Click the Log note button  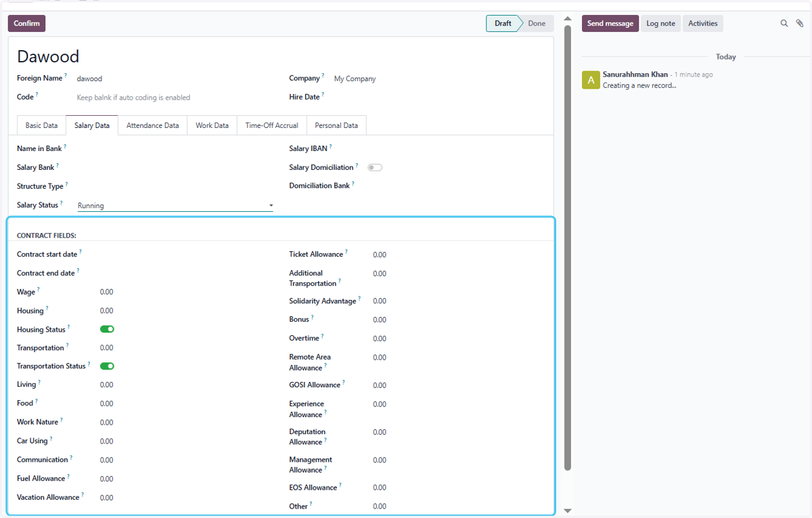point(660,23)
